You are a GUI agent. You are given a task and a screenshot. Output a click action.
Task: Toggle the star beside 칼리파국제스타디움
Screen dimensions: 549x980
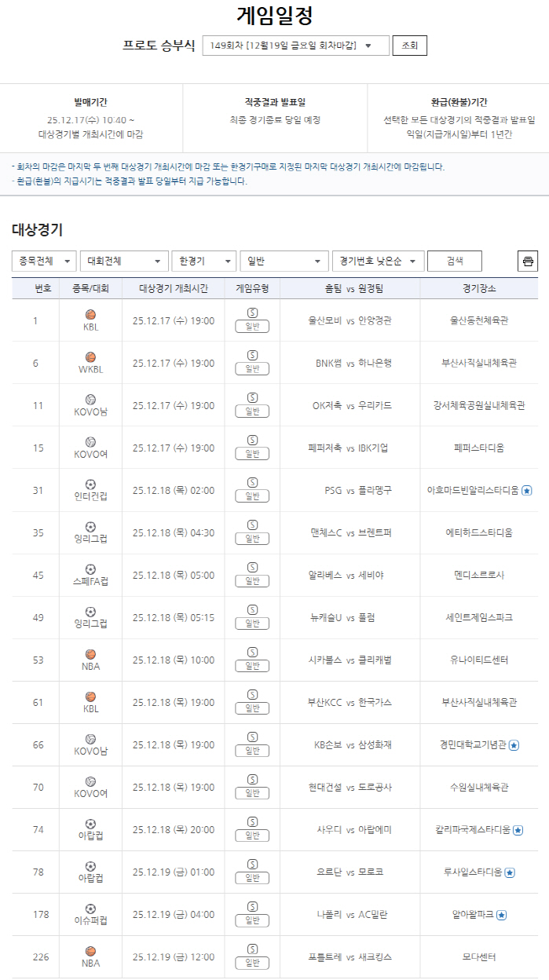click(519, 828)
